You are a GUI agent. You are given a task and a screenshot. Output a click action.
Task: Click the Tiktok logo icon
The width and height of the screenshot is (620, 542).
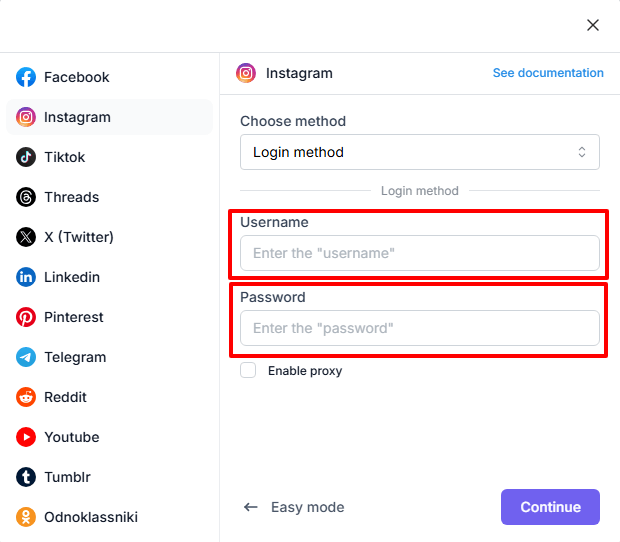(x=26, y=157)
